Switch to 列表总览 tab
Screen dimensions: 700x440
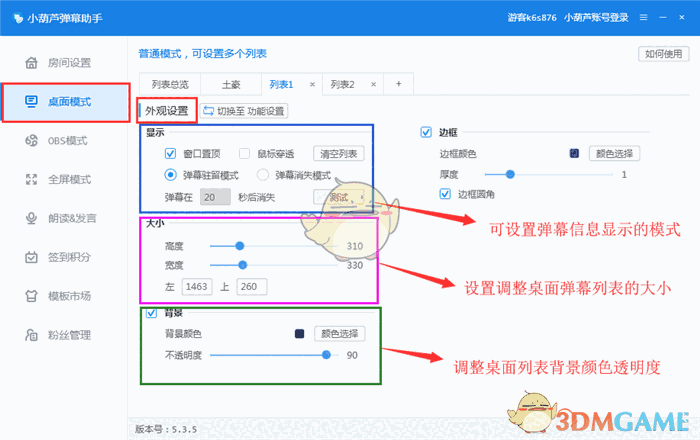pos(170,84)
